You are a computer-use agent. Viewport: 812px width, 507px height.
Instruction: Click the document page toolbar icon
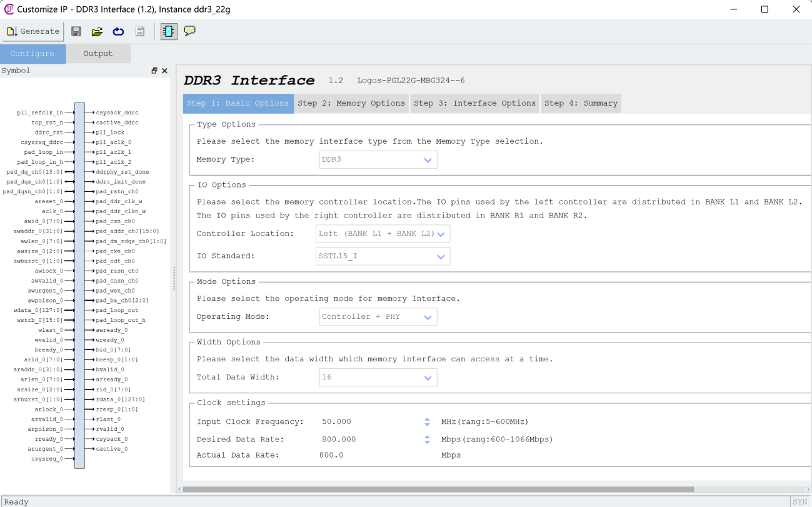(140, 31)
